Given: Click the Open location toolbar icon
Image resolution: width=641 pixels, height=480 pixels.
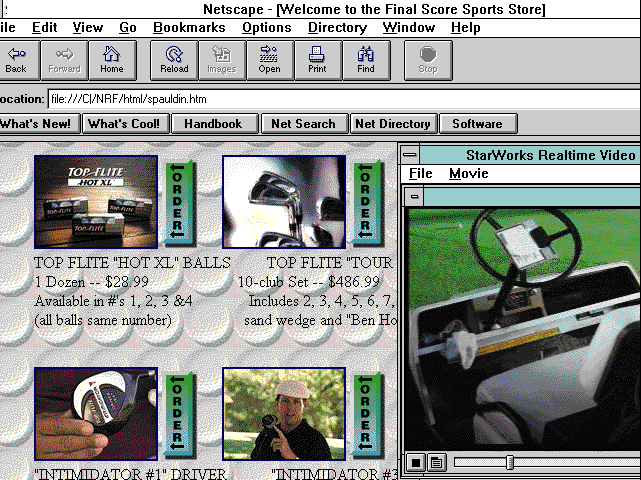Looking at the screenshot, I should point(269,60).
